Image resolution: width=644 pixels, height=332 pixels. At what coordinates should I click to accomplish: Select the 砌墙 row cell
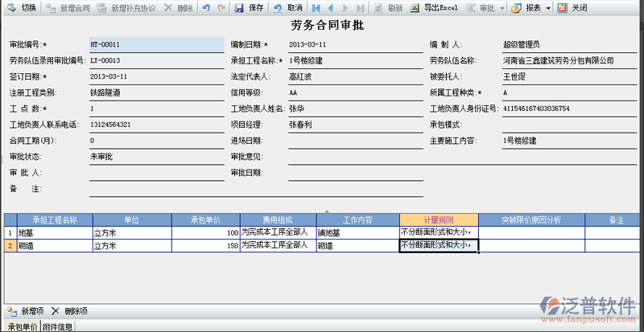pos(53,246)
